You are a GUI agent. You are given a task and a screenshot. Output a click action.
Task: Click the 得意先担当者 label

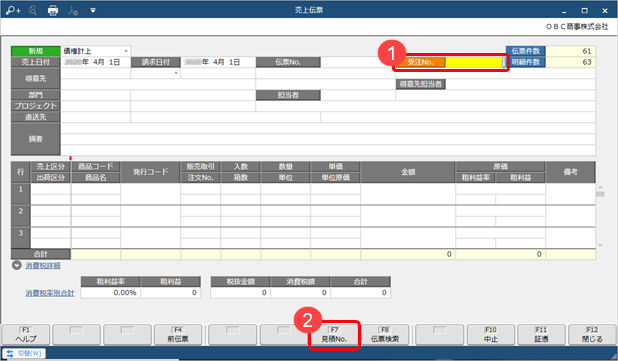click(421, 84)
